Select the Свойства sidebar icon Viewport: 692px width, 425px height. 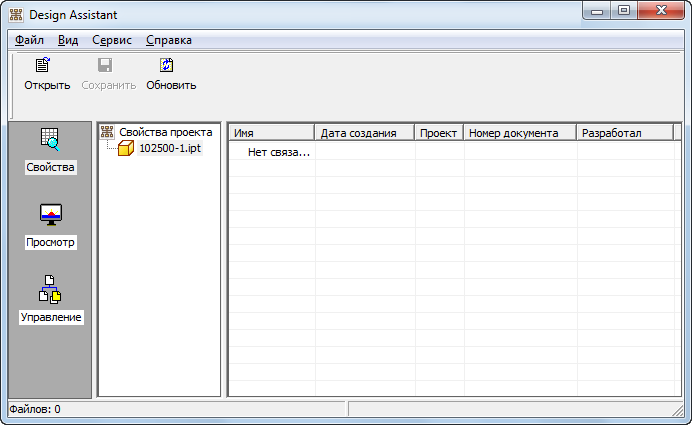click(x=50, y=139)
